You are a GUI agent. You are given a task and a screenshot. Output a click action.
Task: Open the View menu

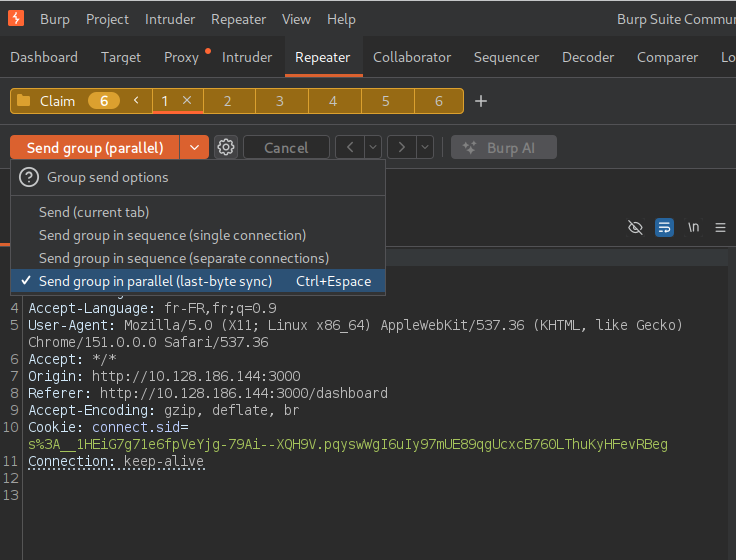point(296,19)
